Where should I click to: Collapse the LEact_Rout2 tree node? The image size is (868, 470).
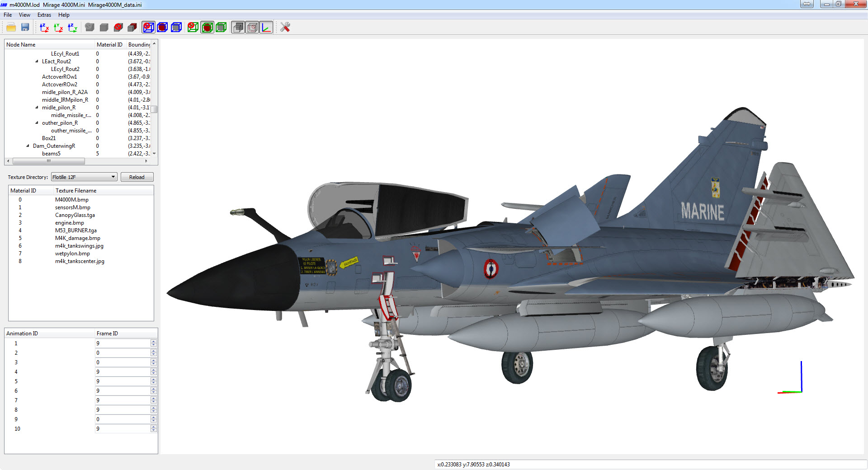coord(37,61)
